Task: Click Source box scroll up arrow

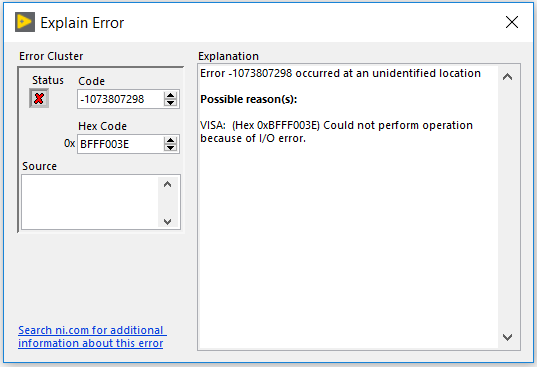Action: (x=167, y=185)
